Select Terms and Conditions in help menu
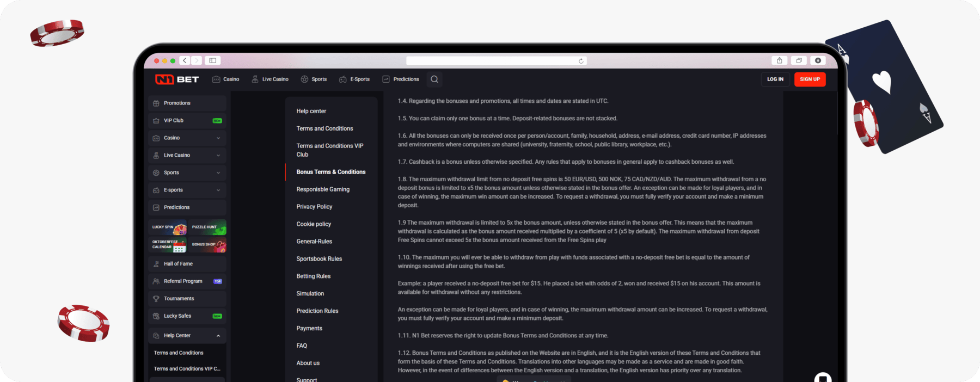The image size is (980, 382). [x=324, y=128]
